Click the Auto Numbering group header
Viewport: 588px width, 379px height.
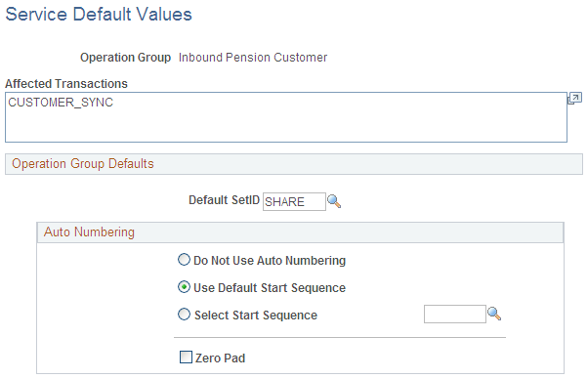pyautogui.click(x=300, y=232)
